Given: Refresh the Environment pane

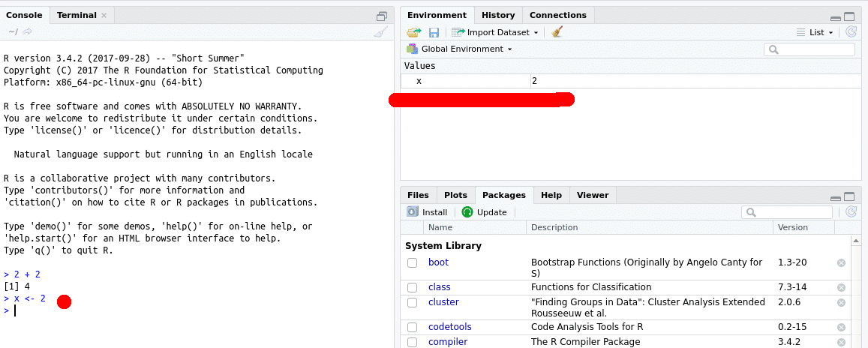Looking at the screenshot, I should [851, 32].
